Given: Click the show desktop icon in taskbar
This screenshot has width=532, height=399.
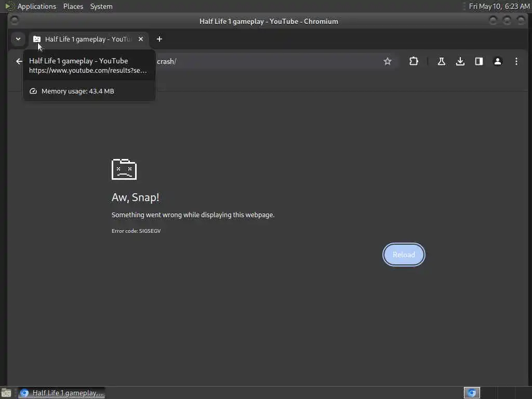Looking at the screenshot, I should coord(6,393).
